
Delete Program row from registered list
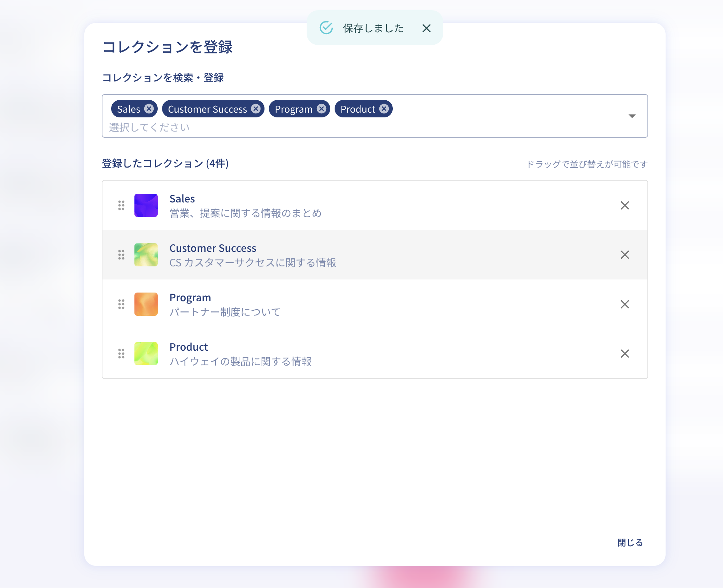[625, 304]
